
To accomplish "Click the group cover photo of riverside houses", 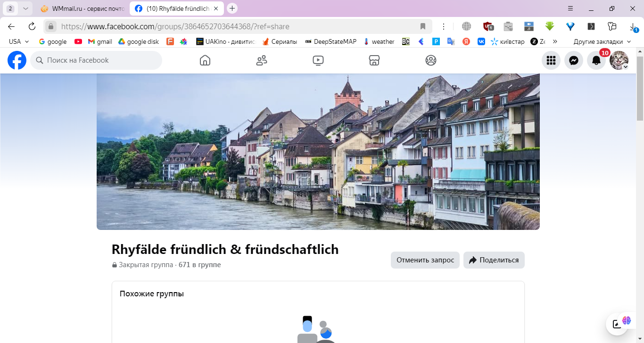I will pyautogui.click(x=318, y=152).
